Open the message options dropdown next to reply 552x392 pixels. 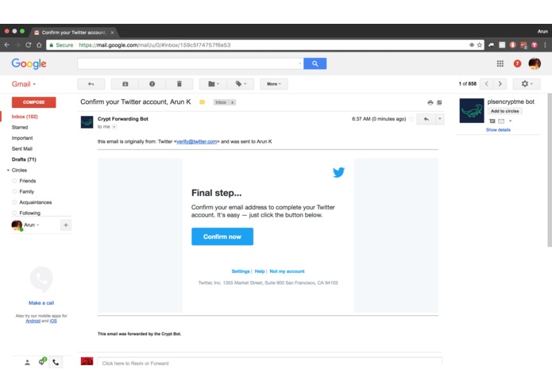440,119
